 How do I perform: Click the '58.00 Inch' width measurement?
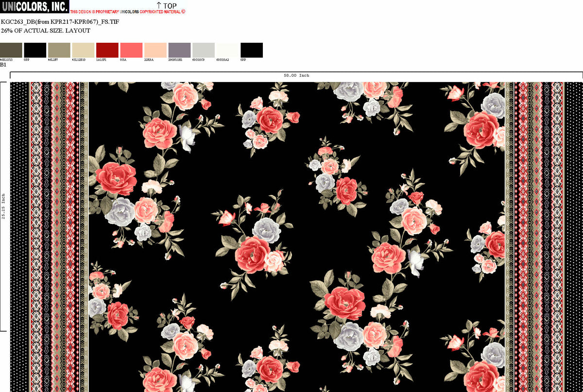coord(296,75)
